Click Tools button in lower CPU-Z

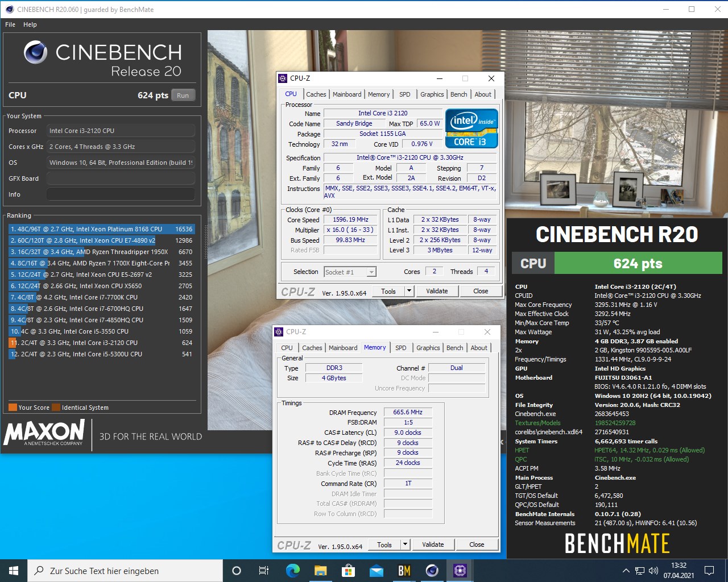click(384, 544)
